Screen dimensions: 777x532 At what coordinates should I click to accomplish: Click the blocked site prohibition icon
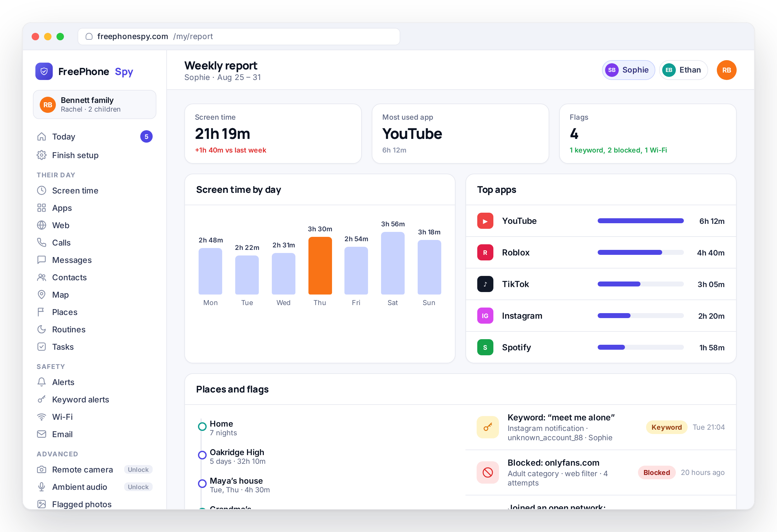pos(488,472)
